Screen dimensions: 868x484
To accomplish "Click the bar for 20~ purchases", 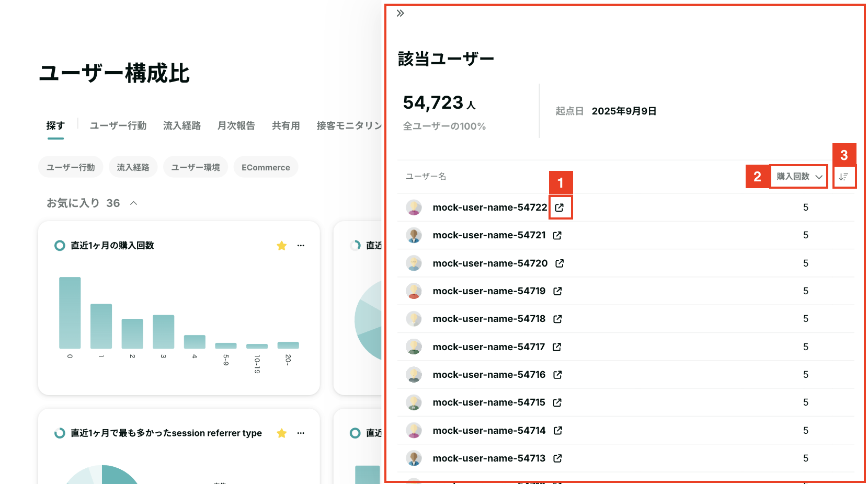I will point(288,345).
